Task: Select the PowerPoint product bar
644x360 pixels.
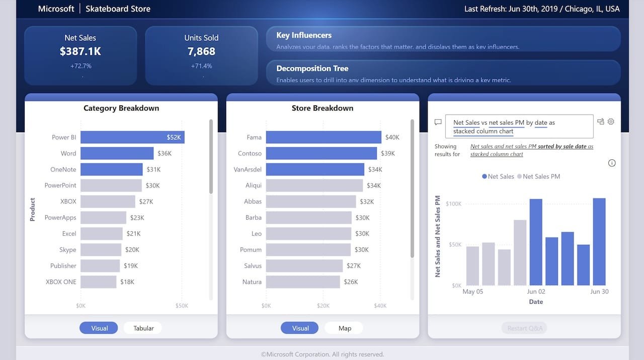Action: pos(111,186)
